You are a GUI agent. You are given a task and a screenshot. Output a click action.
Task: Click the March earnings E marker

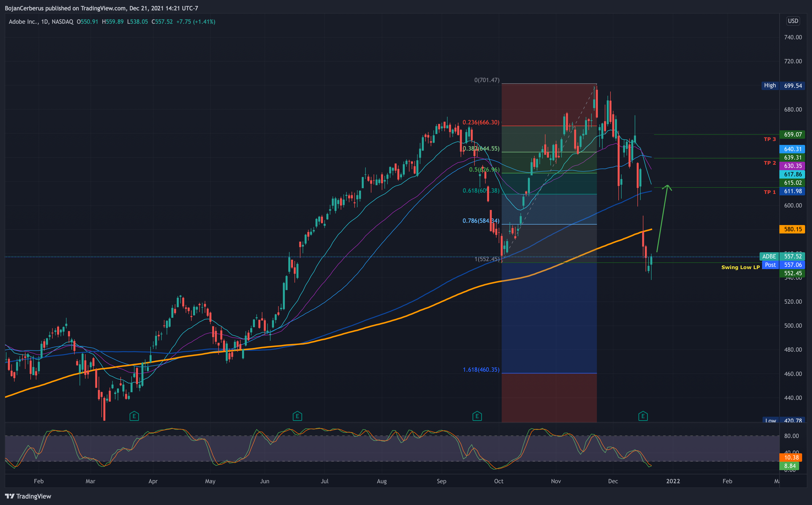pos(134,416)
